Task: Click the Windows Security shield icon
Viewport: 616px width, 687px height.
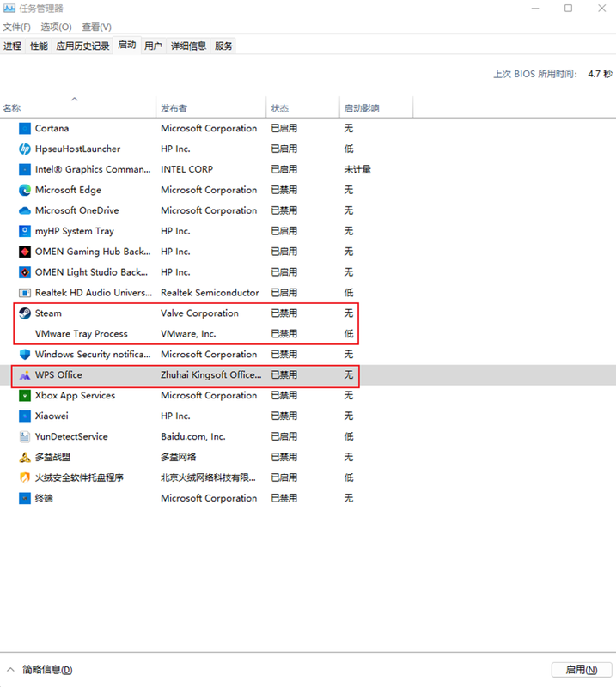Action: tap(25, 355)
